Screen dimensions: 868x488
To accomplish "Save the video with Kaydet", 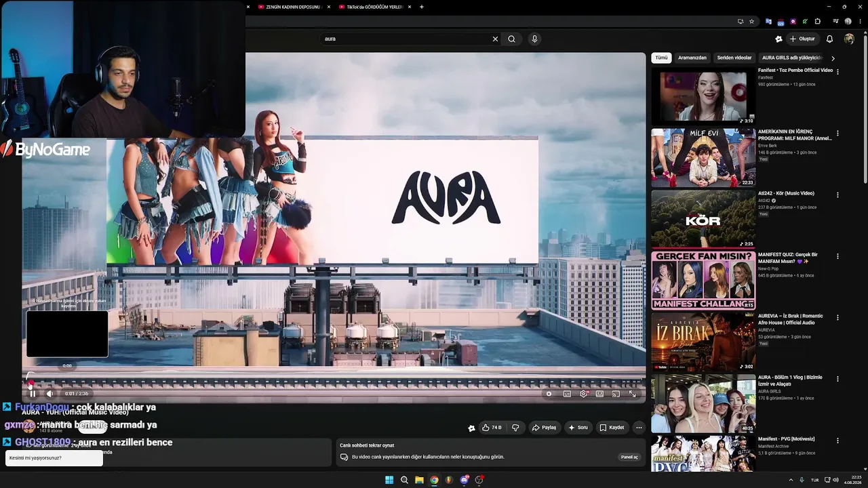I will [612, 428].
